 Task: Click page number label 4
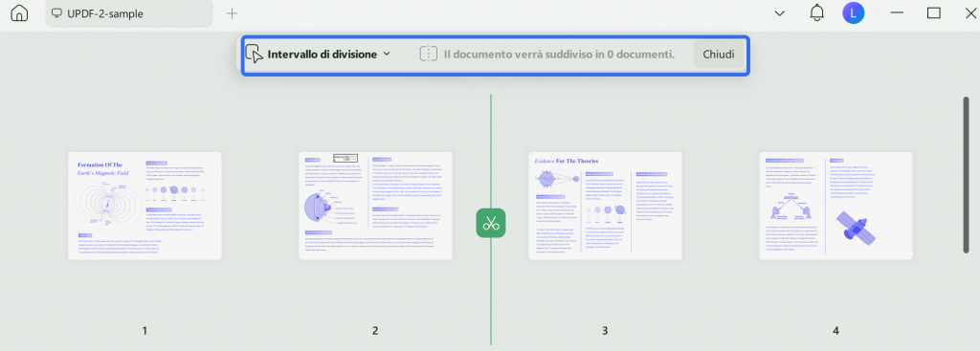(835, 330)
